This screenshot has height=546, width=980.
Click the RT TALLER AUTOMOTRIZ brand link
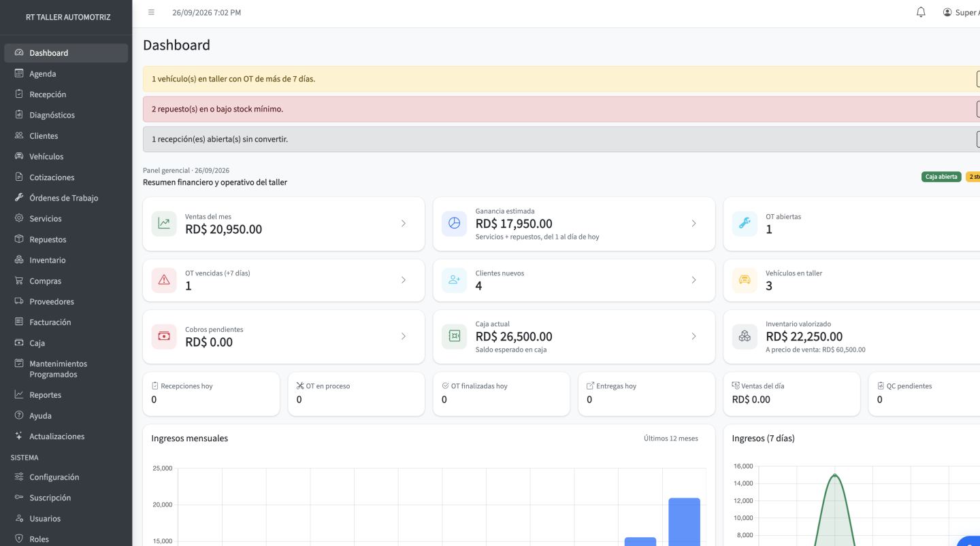68,17
